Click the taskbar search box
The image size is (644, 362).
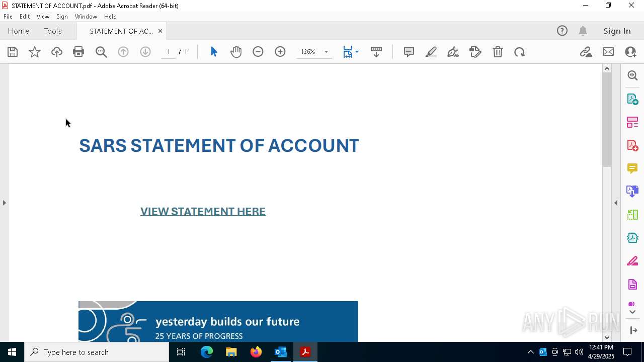[x=97, y=352]
